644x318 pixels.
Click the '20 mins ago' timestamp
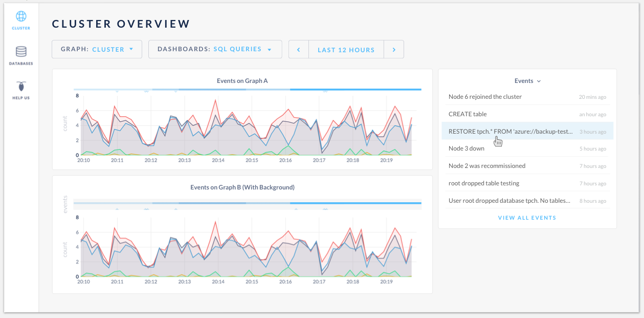[x=592, y=97]
